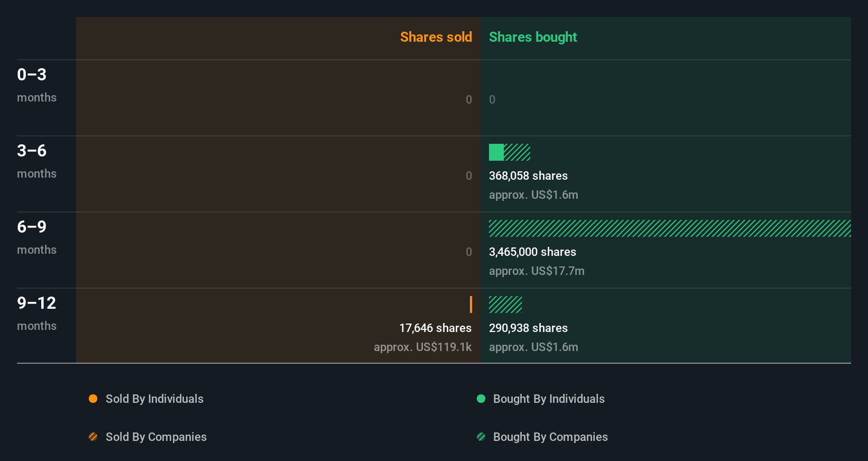Click the 9–12 months row label

point(36,314)
